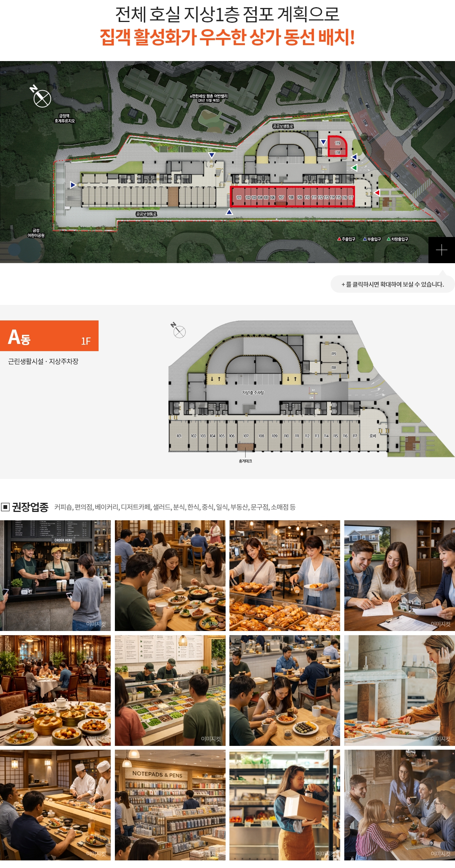This screenshot has height=868, width=455.
Task: Click the '+를 클릭하시면 확대하여' tooltip bubble
Action: coord(392,284)
